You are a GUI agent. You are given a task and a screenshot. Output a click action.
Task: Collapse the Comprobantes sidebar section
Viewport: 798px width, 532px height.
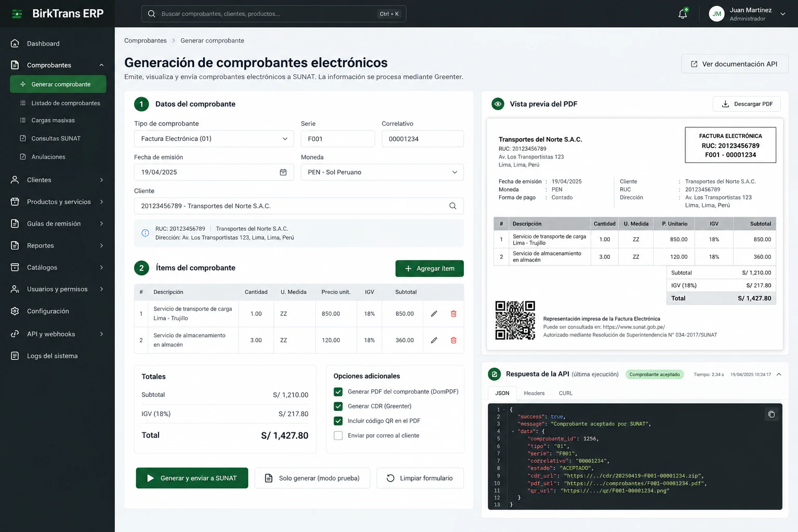[x=101, y=65]
